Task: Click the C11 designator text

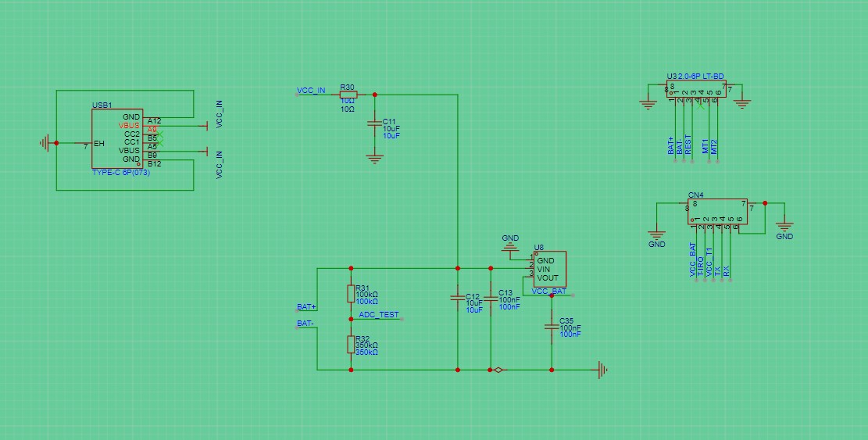Action: [389, 121]
